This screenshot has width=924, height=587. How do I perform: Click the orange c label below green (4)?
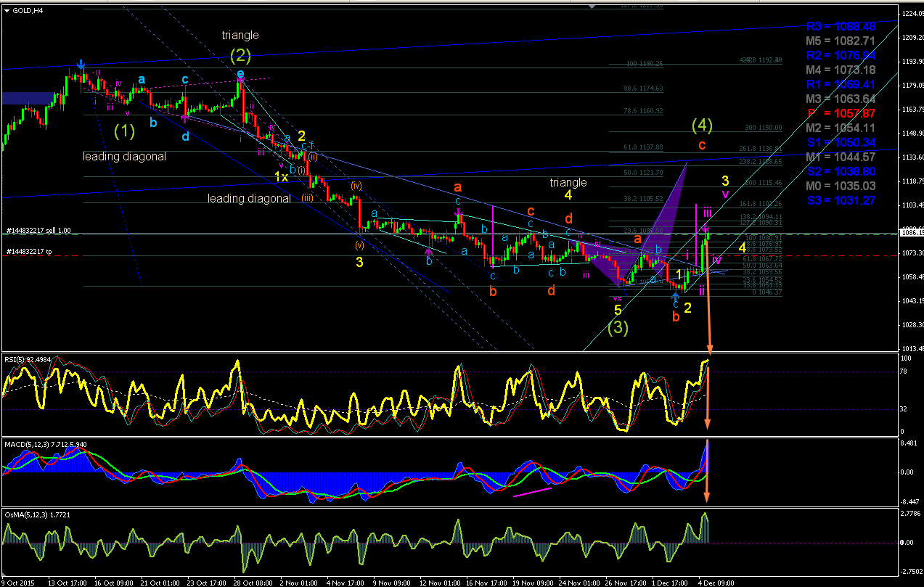click(x=701, y=145)
